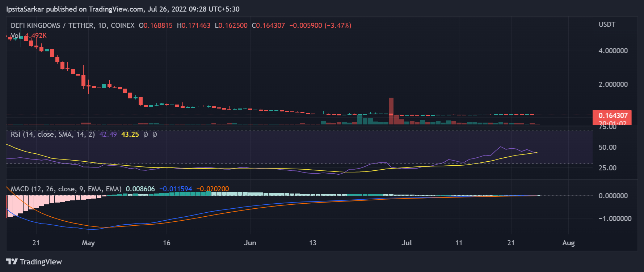This screenshot has width=644, height=272.
Task: Click the 16 date label on time axis
Action: [167, 243]
